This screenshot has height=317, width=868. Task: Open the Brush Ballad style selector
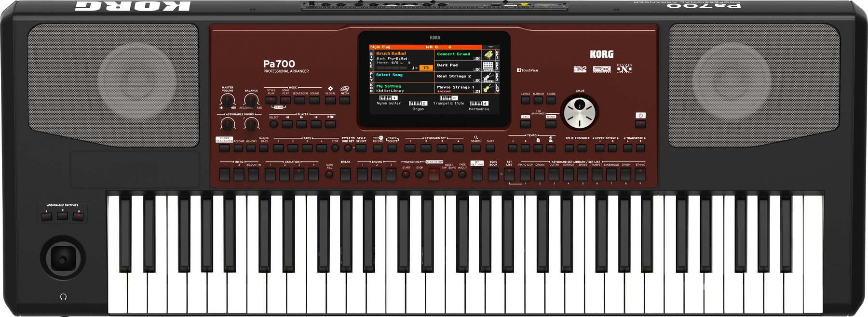(x=391, y=53)
